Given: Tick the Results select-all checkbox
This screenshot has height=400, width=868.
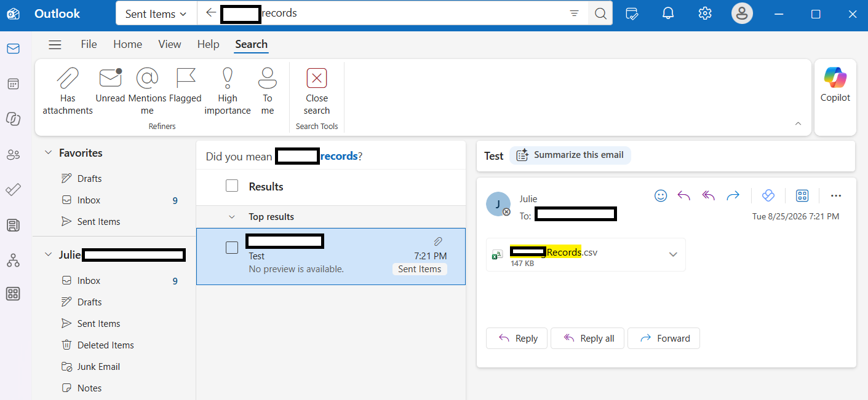Looking at the screenshot, I should coord(232,186).
